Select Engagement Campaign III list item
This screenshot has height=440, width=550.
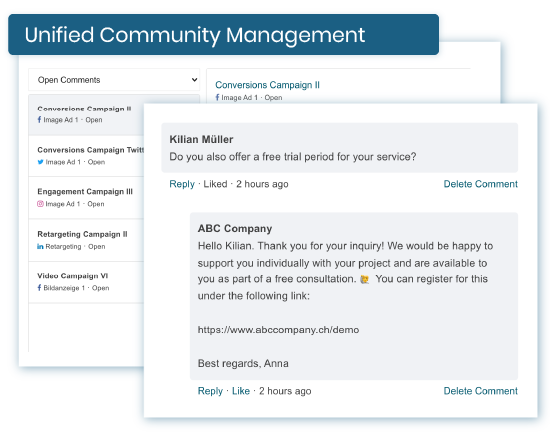(x=86, y=198)
